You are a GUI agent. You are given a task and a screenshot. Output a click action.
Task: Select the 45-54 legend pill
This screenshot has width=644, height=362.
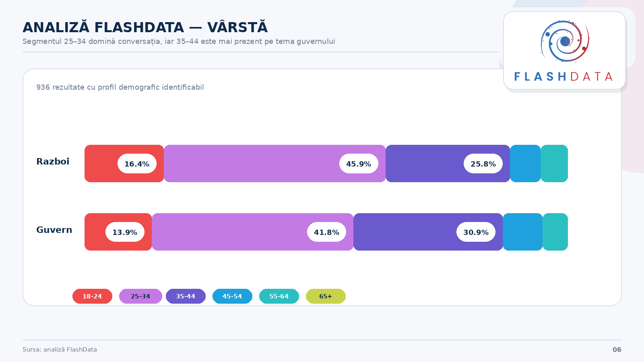pyautogui.click(x=232, y=296)
